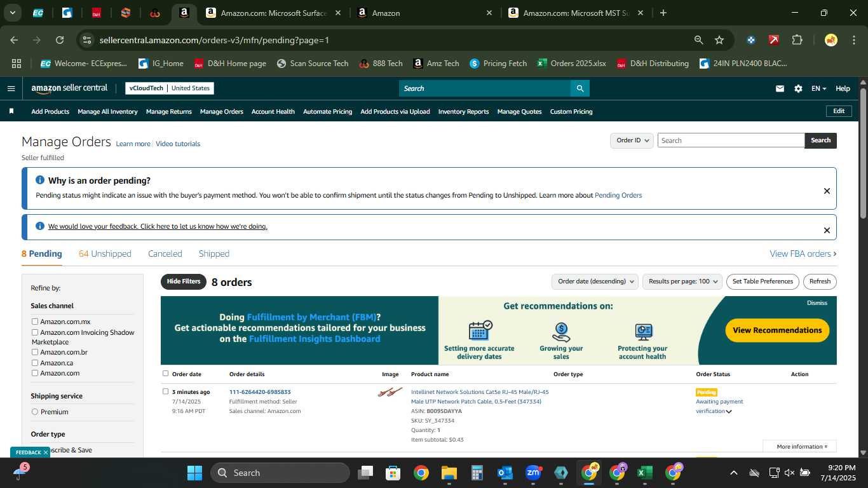Open the Manage All Inventory menu item

coord(107,112)
